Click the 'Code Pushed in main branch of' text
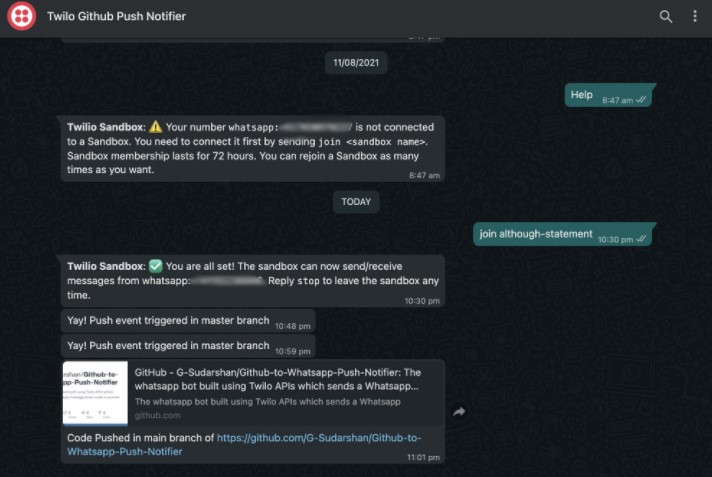This screenshot has height=477, width=712. 140,438
